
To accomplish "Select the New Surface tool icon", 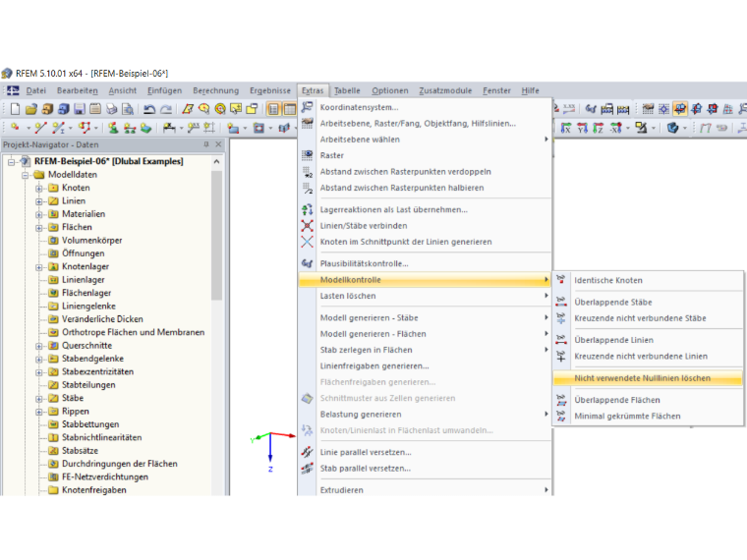I will pyautogui.click(x=233, y=128).
